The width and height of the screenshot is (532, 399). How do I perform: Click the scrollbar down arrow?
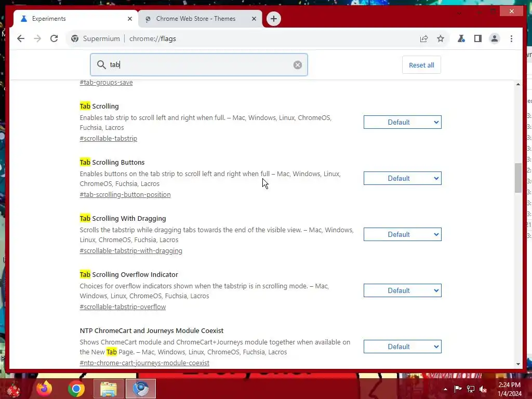point(518,364)
